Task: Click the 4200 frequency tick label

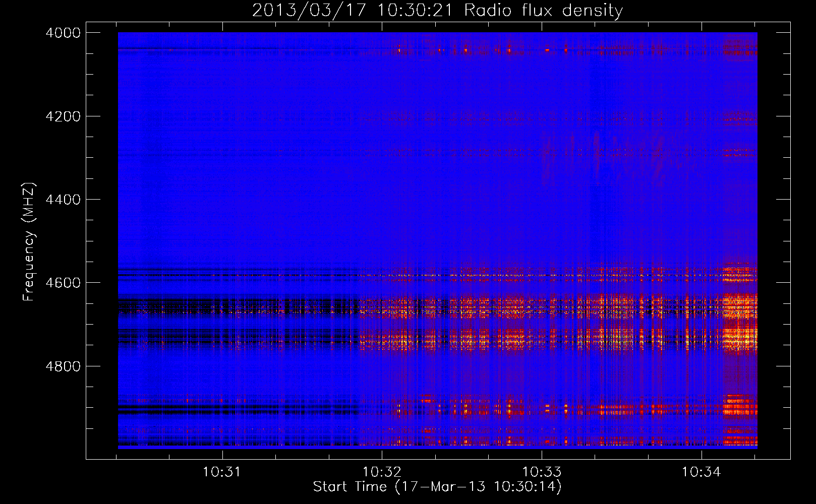Action: 63,116
